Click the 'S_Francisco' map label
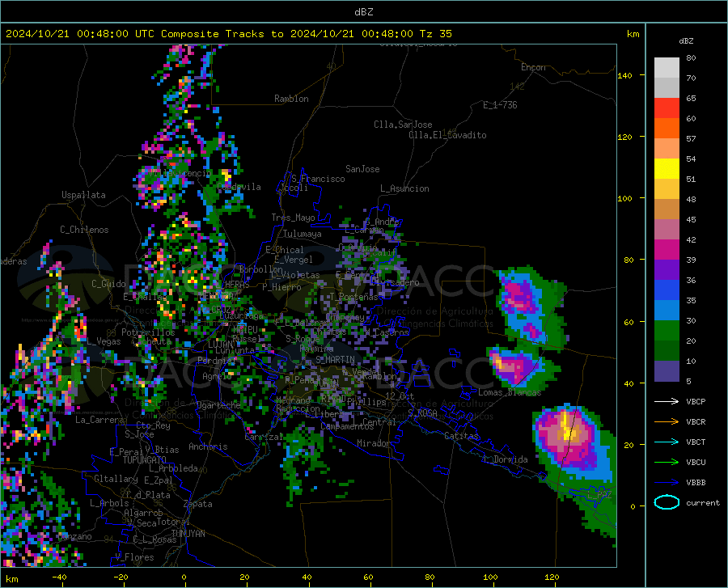728x588 pixels. 318,179
